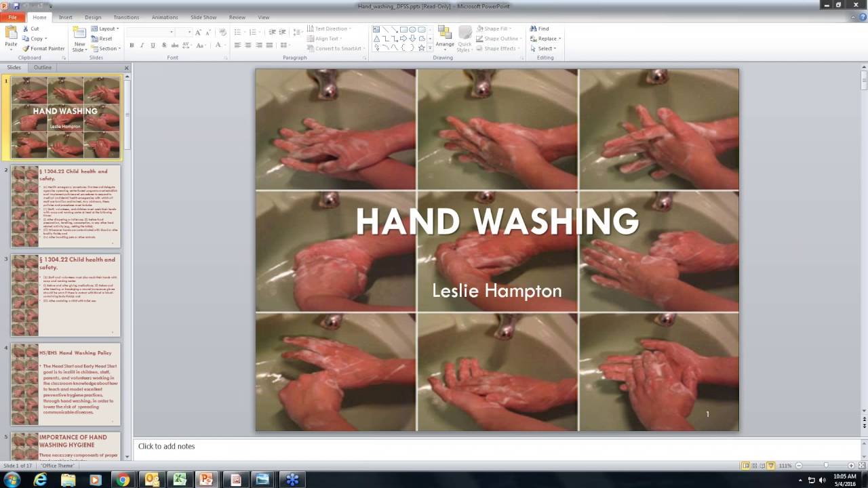This screenshot has width=868, height=488.
Task: Select slide 2 thumbnail
Action: [65, 207]
